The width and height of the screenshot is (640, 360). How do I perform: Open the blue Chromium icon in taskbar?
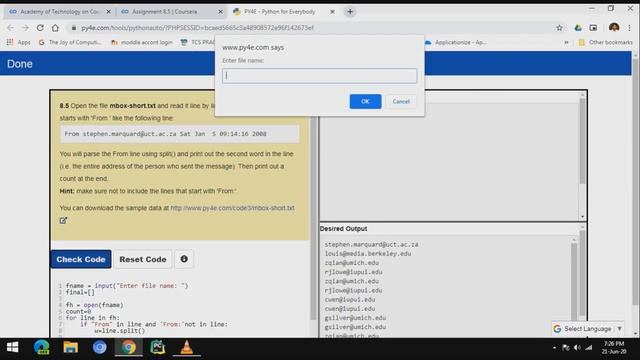[100, 347]
